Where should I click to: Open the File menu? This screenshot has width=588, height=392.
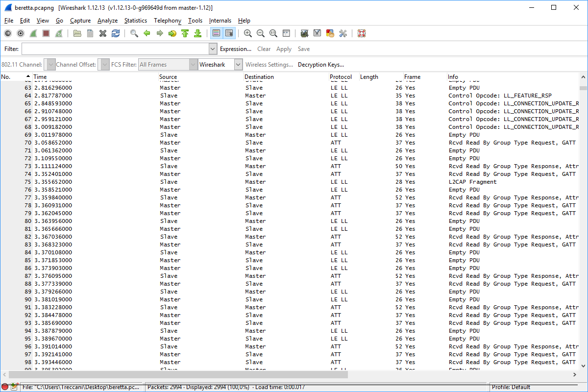point(9,21)
